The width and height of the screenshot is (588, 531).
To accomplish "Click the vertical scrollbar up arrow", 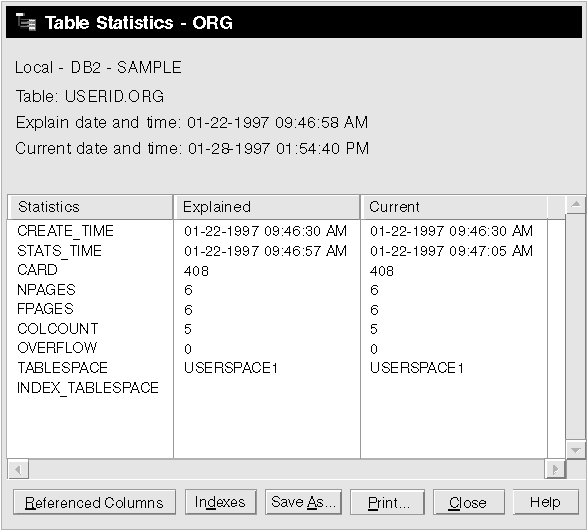I will [576, 204].
